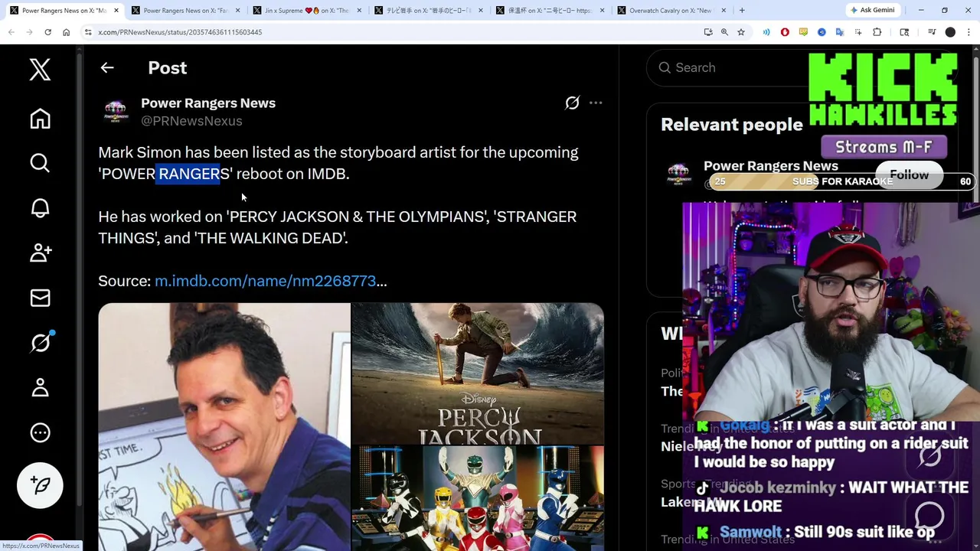
Task: Click the blue round extension icon
Action: pos(822,32)
